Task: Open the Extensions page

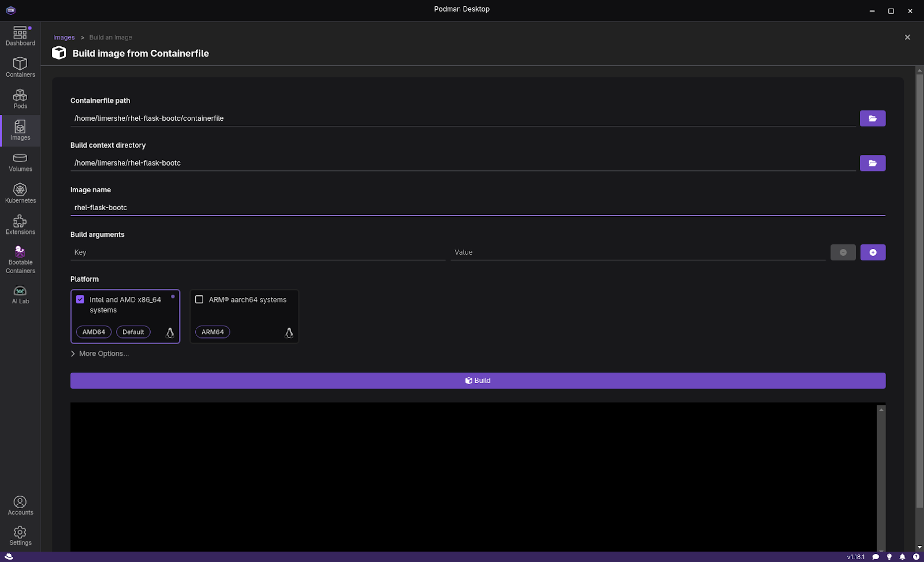Action: (x=20, y=225)
